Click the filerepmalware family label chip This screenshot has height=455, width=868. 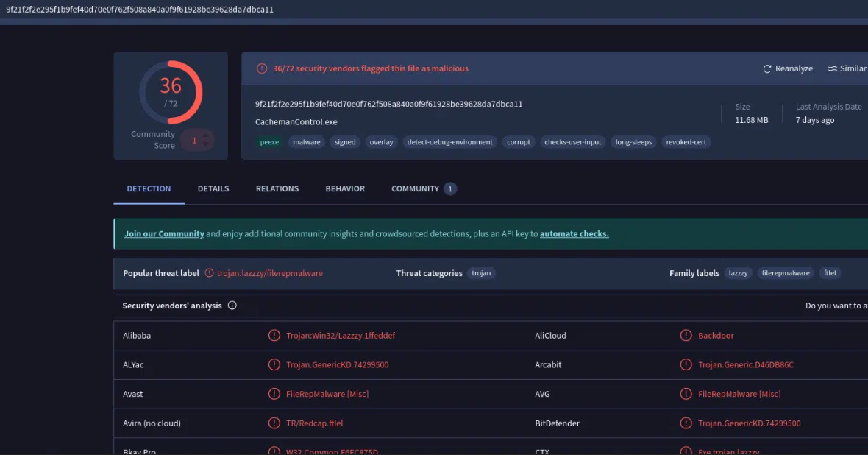[785, 273]
